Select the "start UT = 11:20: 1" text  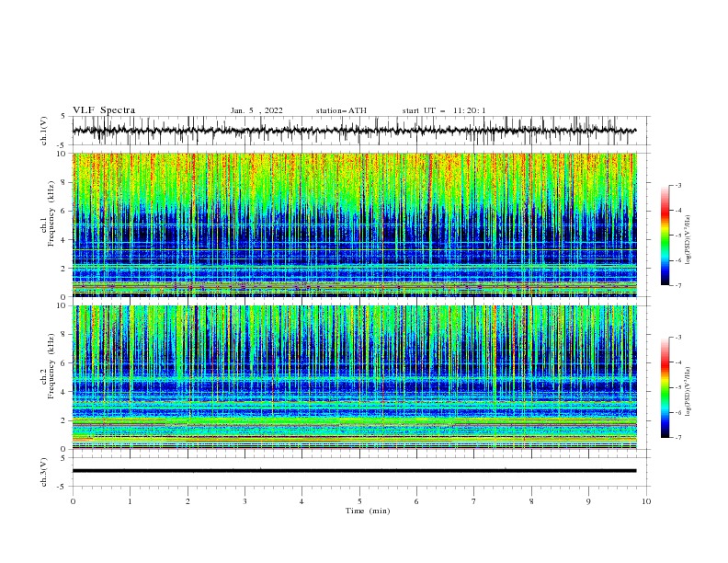(x=444, y=110)
